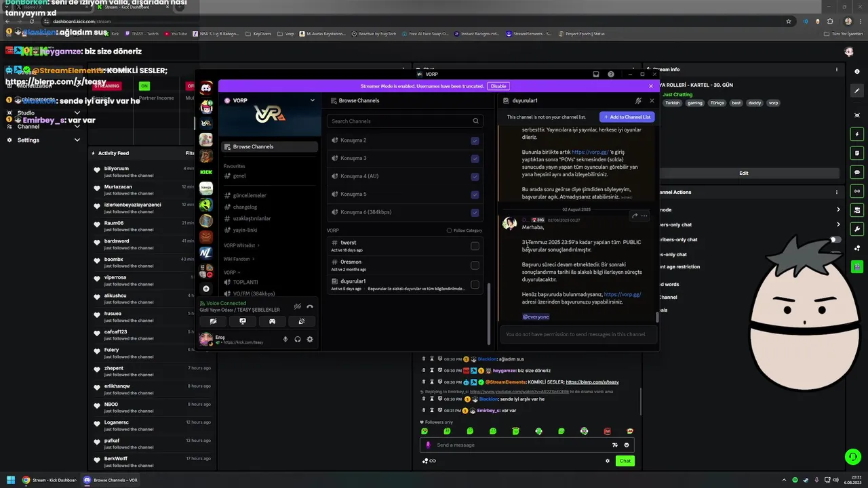Select the Follow Category radio button

(x=449, y=230)
